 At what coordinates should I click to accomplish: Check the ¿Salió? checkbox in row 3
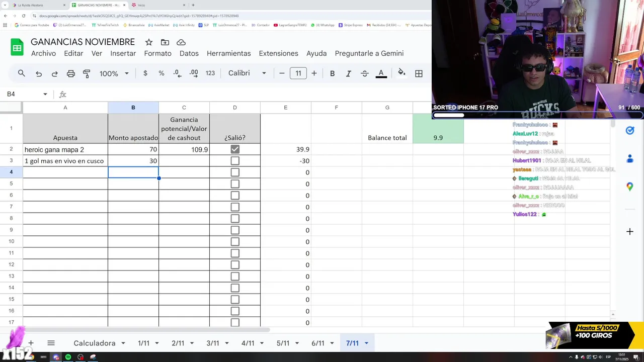pos(235,161)
